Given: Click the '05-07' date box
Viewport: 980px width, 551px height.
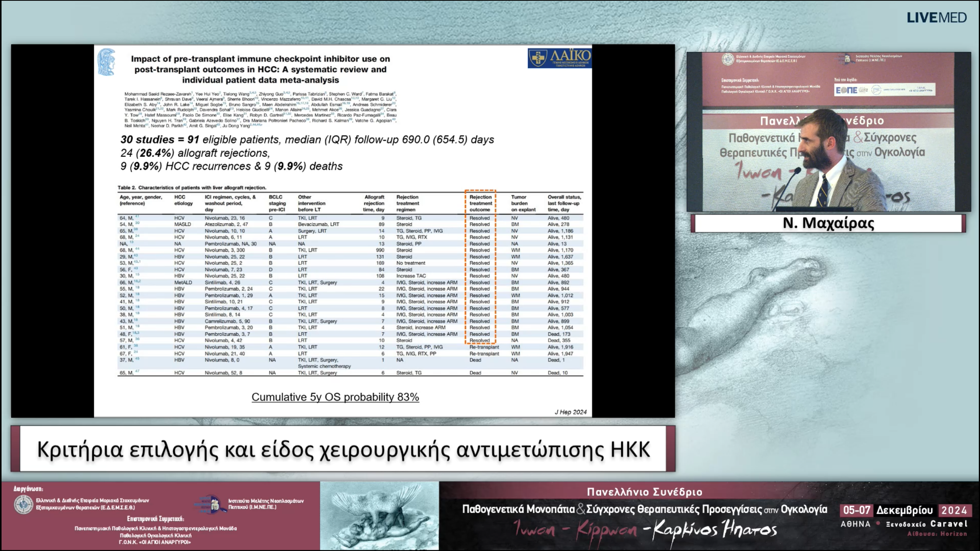Looking at the screenshot, I should tap(857, 510).
